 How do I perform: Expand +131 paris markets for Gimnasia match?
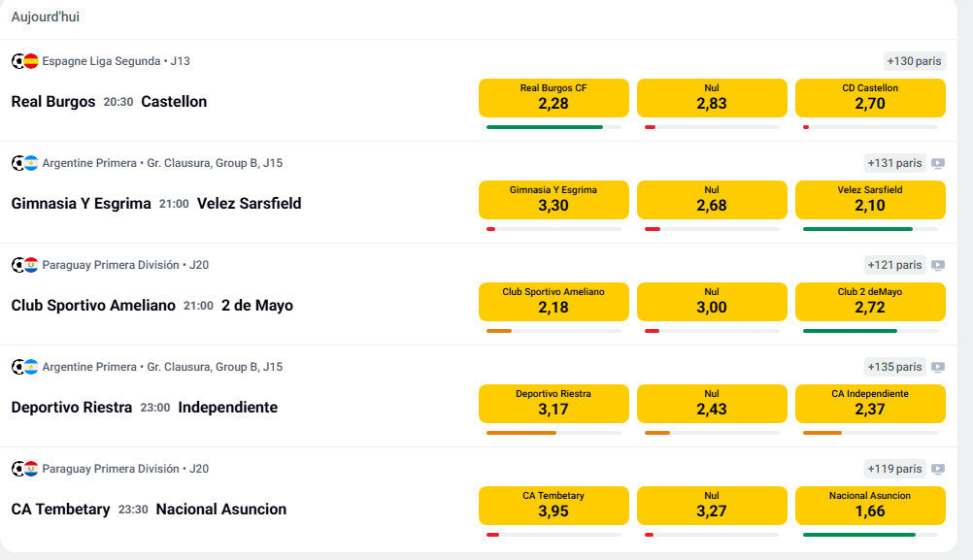click(x=894, y=163)
